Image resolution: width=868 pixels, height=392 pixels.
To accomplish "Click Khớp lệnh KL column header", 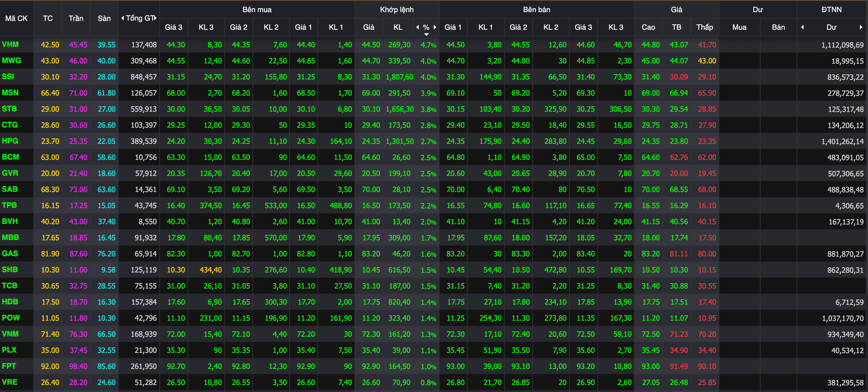I will pos(398,27).
